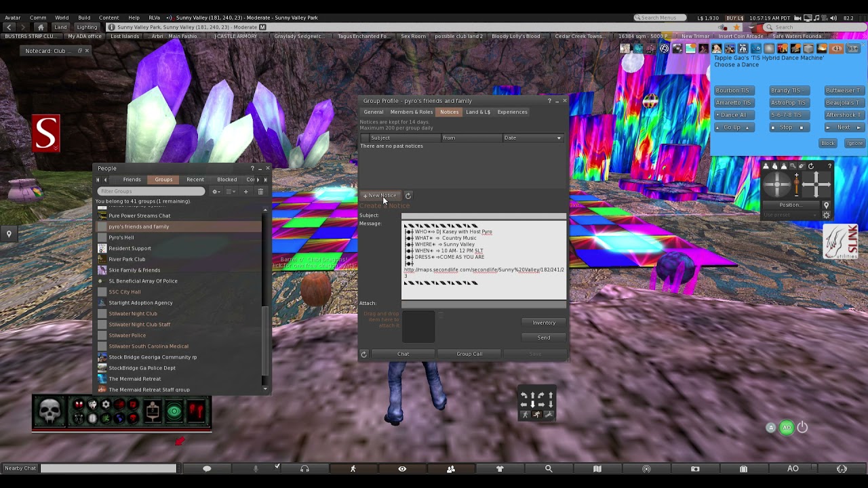Add landmark using the orange star icon
This screenshot has width=868, height=488.
tap(736, 27)
